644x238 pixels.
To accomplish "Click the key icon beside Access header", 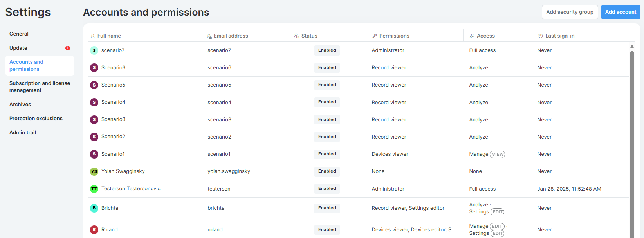I will 472,36.
